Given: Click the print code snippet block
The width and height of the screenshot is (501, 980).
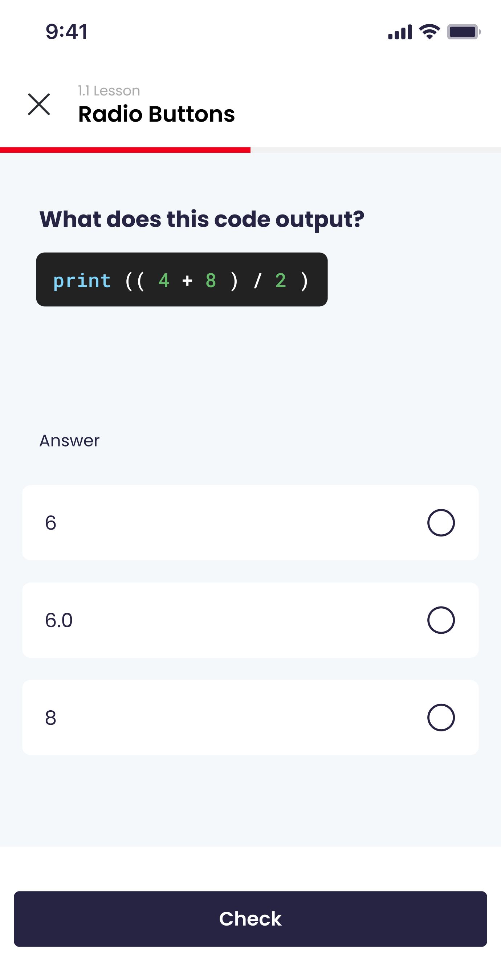Looking at the screenshot, I should click(182, 279).
